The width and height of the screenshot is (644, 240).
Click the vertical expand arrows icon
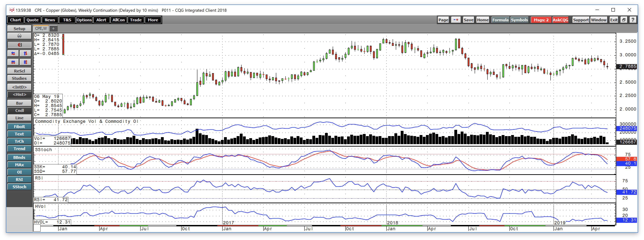25,62
